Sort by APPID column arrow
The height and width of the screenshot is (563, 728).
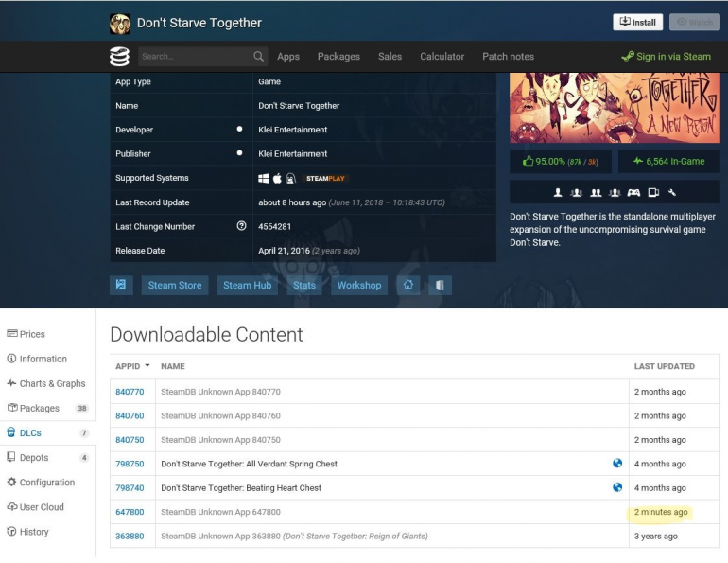[x=147, y=365]
